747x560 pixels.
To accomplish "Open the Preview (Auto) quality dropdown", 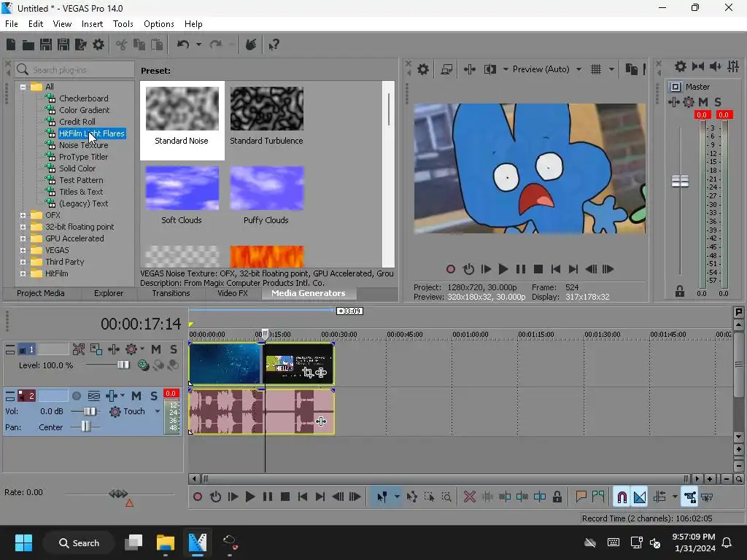I will tap(578, 69).
